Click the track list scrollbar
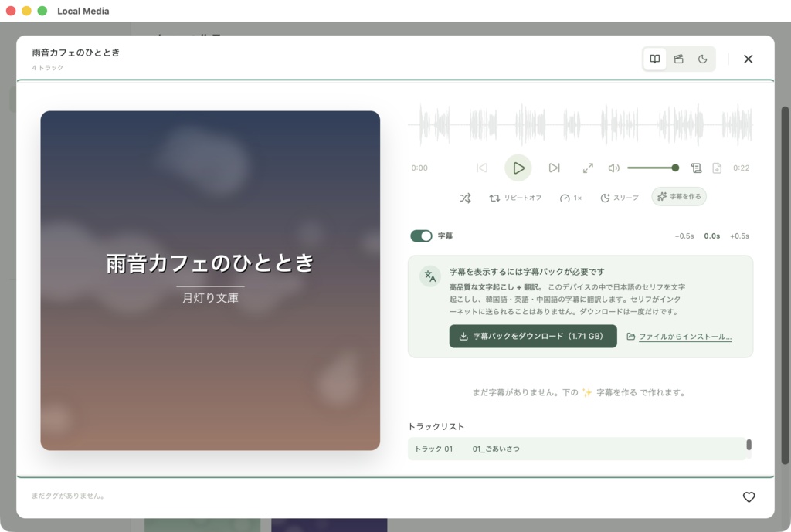The height and width of the screenshot is (532, 791). (x=749, y=445)
